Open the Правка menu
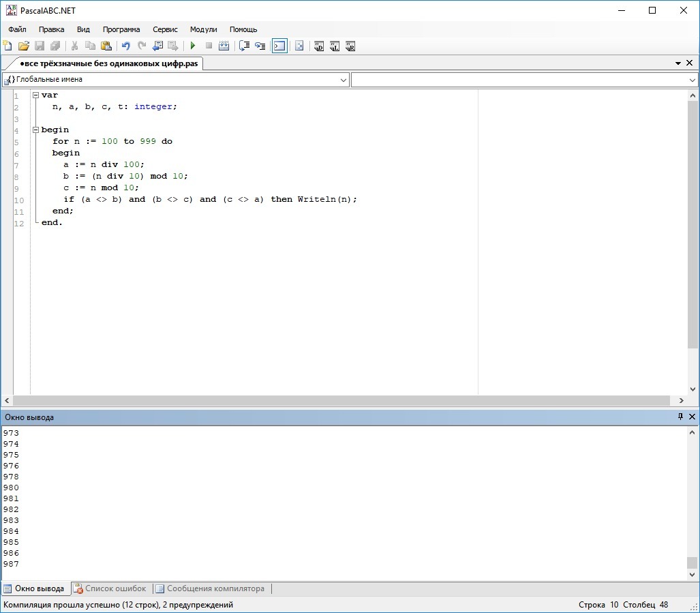This screenshot has height=613, width=700. click(x=51, y=29)
